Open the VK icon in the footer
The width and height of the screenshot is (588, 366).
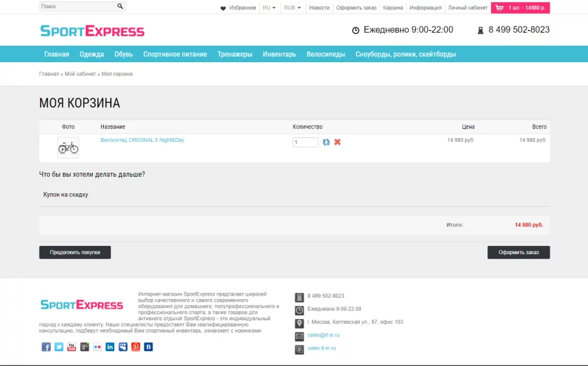click(x=148, y=347)
